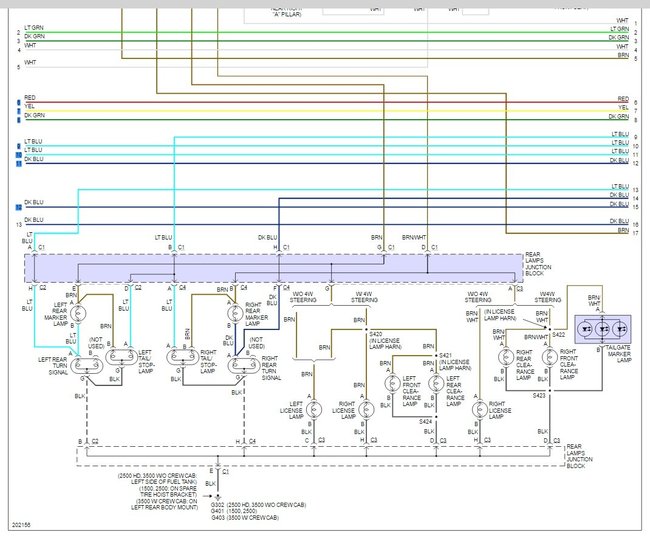Click the S421 splice label
Screen dimensions: 650x541
click(445, 355)
